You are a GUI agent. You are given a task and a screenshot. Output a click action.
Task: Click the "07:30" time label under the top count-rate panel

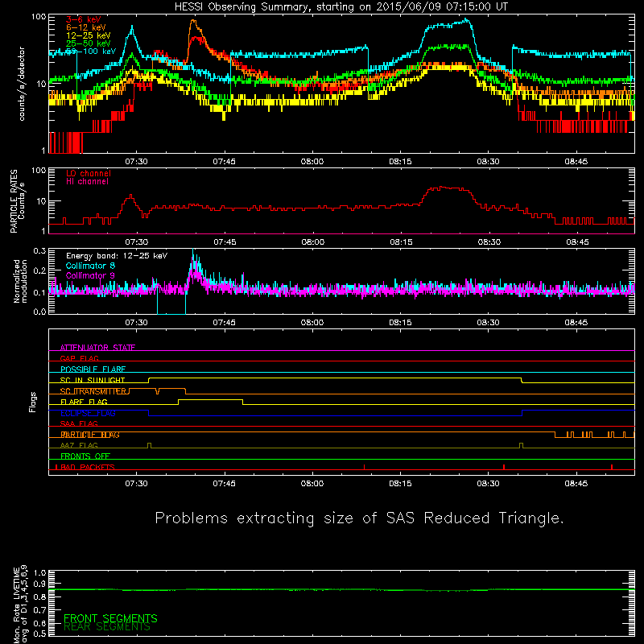coord(136,162)
